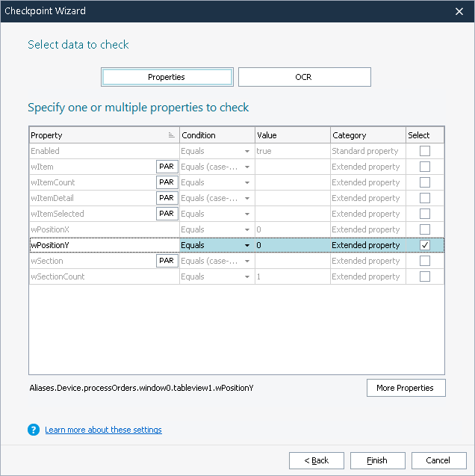Check the wSectionCount select checkbox
Screen dimensions: 475x476
425,276
